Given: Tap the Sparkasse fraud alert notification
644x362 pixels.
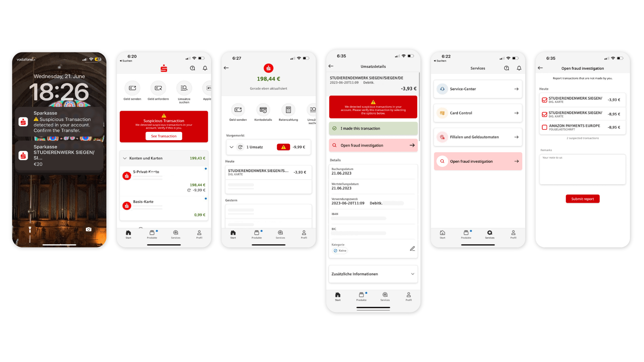Looking at the screenshot, I should point(59,124).
